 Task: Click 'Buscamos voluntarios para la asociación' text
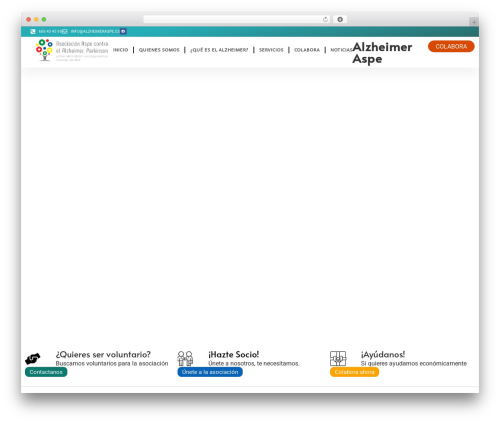[x=112, y=363]
